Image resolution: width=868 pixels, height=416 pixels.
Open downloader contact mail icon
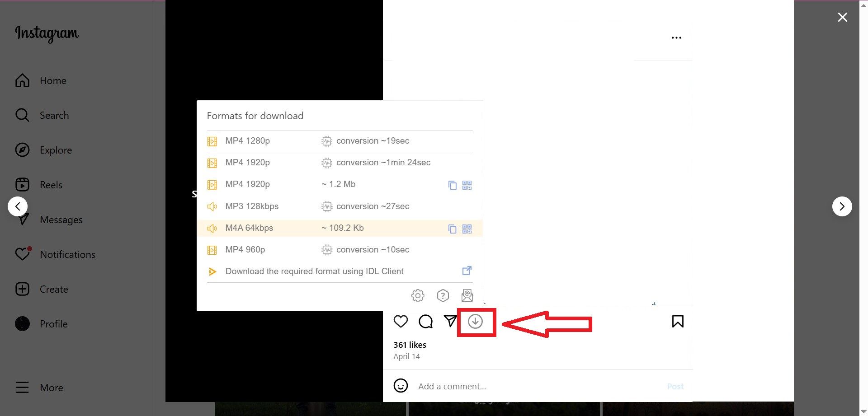tap(467, 295)
